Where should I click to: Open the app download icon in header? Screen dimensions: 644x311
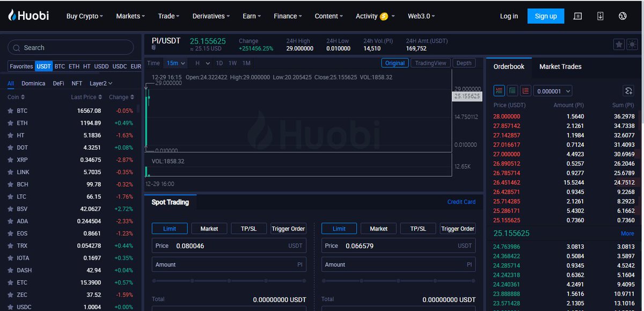600,16
